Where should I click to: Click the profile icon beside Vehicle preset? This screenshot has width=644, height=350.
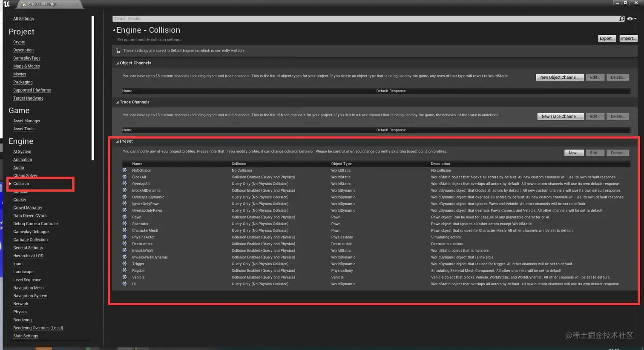tap(125, 277)
